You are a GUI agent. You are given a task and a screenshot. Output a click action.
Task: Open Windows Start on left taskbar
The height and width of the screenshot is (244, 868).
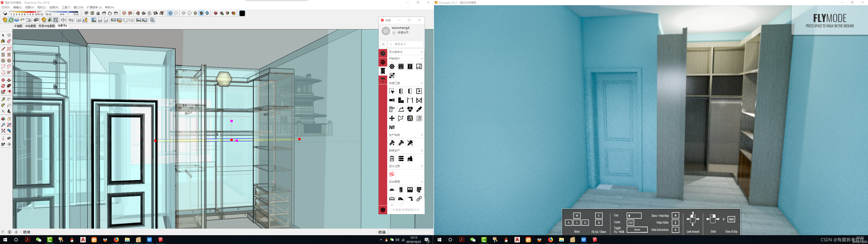[x=5, y=240]
